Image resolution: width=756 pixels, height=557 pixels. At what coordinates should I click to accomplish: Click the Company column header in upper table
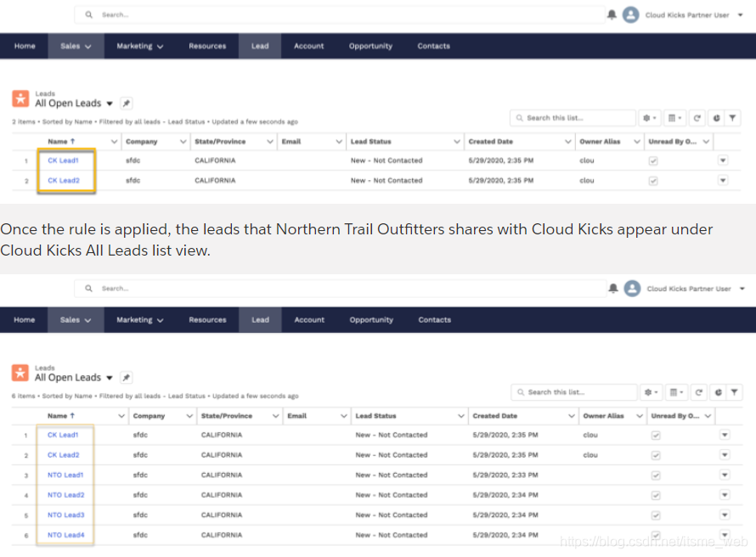tap(142, 142)
